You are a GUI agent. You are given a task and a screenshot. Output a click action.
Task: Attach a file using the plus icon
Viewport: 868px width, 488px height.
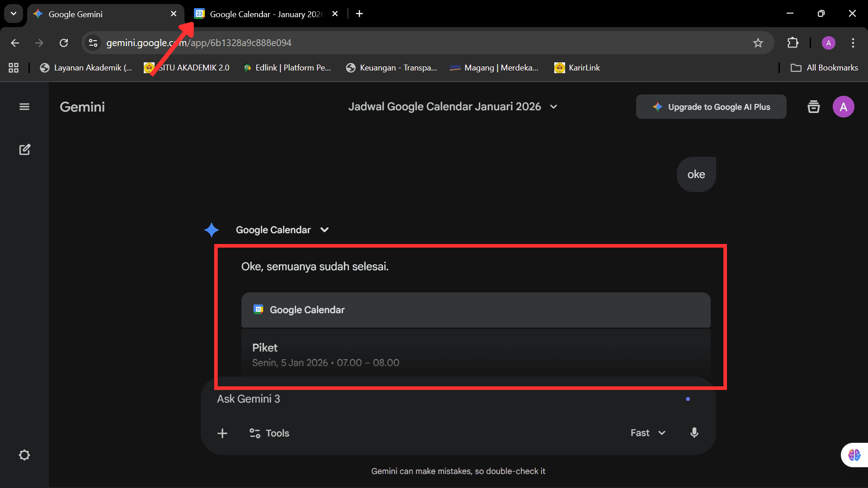222,433
